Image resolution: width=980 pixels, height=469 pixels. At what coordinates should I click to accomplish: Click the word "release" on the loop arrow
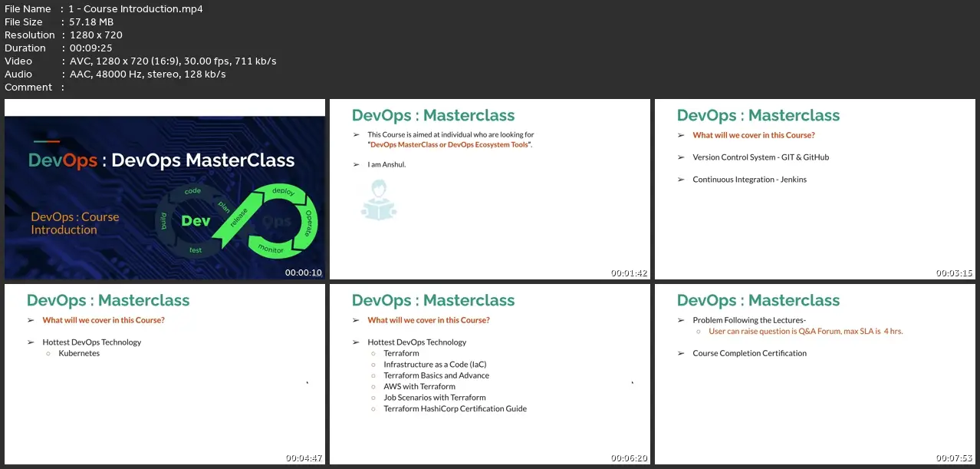point(238,217)
